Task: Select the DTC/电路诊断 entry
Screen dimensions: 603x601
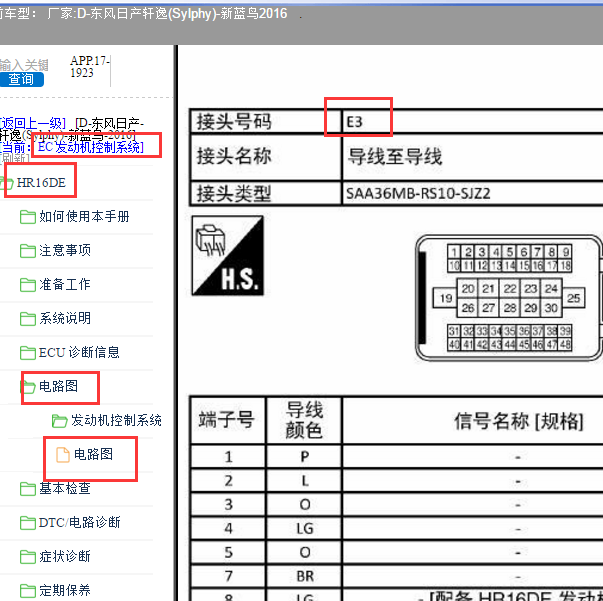Action: tap(80, 522)
